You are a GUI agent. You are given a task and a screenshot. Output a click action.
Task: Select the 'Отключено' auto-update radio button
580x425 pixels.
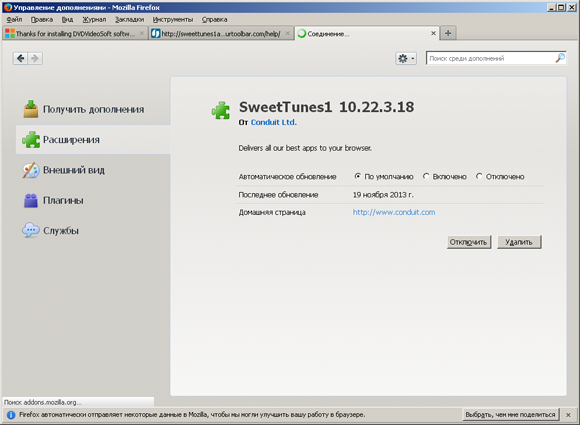(479, 176)
